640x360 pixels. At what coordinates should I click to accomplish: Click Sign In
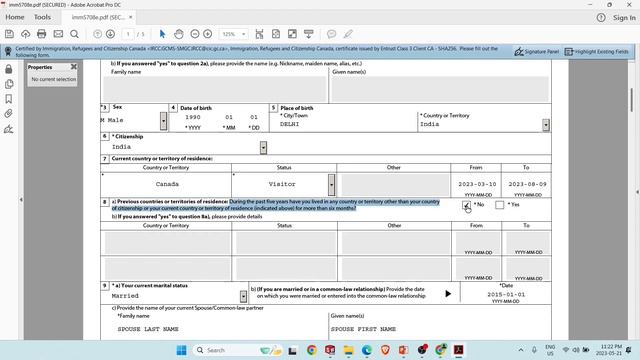pos(624,18)
